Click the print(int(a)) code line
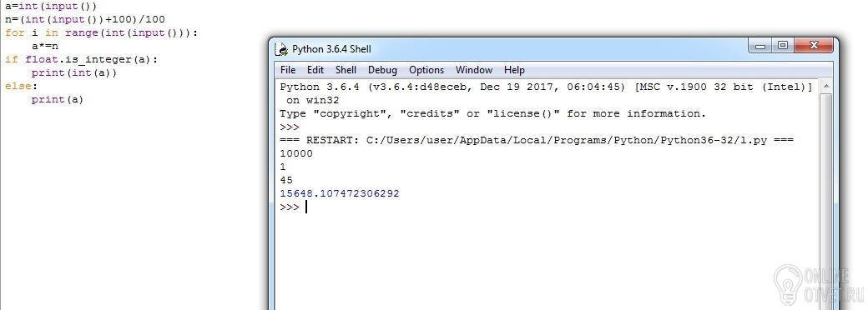Viewport: 868px width, 310px height. (74, 73)
